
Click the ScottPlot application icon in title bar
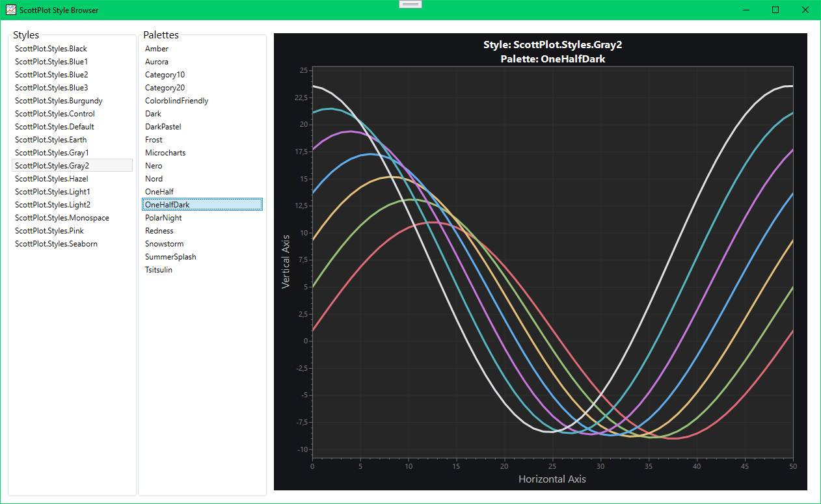point(10,10)
